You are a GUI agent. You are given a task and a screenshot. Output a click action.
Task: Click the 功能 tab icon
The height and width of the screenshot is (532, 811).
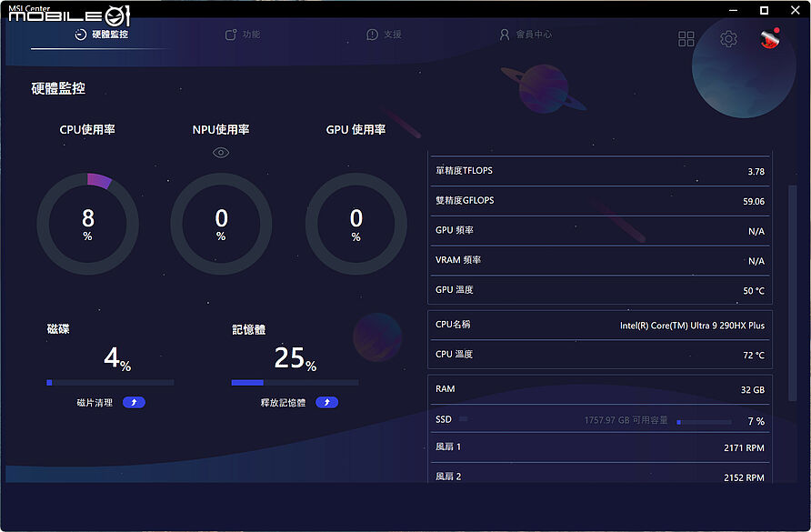[231, 35]
